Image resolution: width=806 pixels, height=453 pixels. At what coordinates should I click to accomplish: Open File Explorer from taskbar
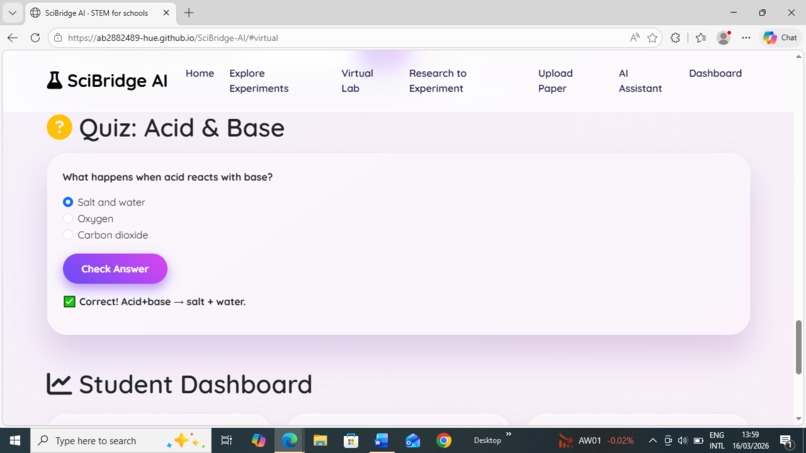click(x=320, y=441)
